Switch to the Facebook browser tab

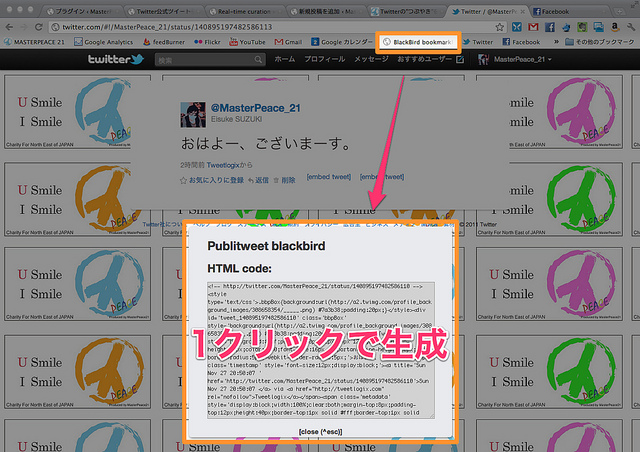click(569, 11)
